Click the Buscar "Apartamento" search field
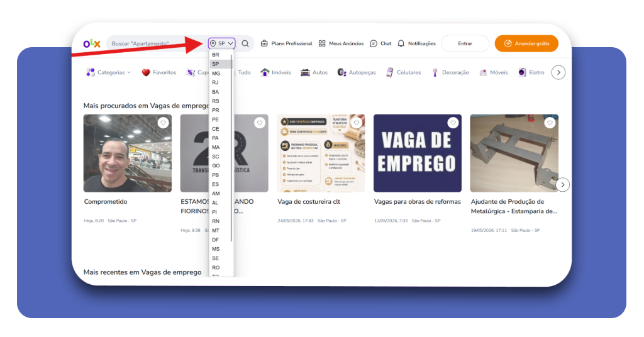 click(157, 43)
